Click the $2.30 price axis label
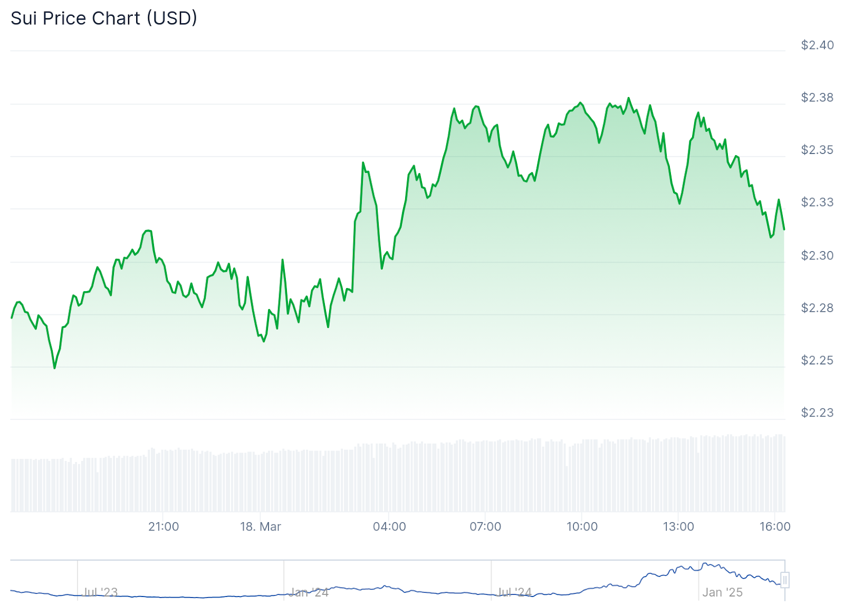The height and width of the screenshot is (616, 844). point(817,256)
